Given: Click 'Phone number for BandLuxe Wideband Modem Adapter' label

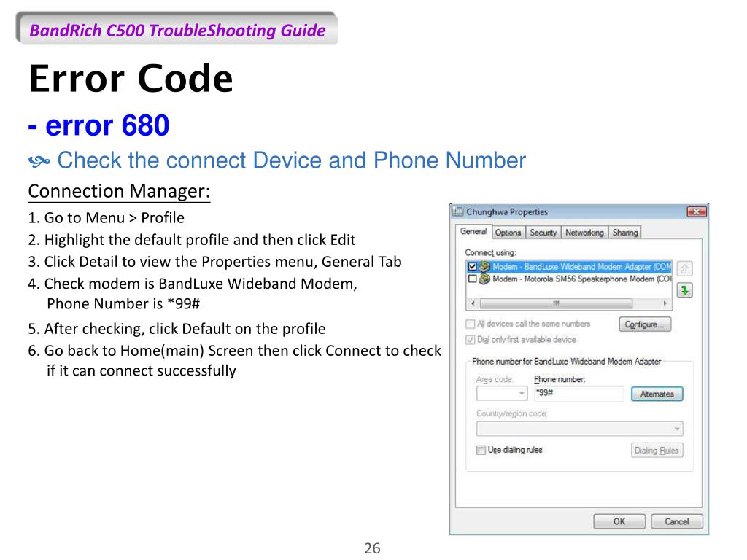Looking at the screenshot, I should tap(566, 362).
